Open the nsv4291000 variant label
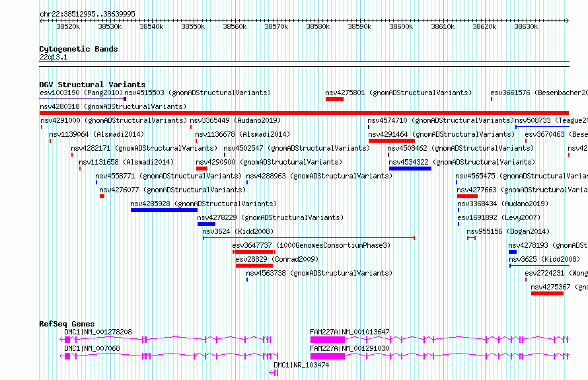 pos(114,120)
